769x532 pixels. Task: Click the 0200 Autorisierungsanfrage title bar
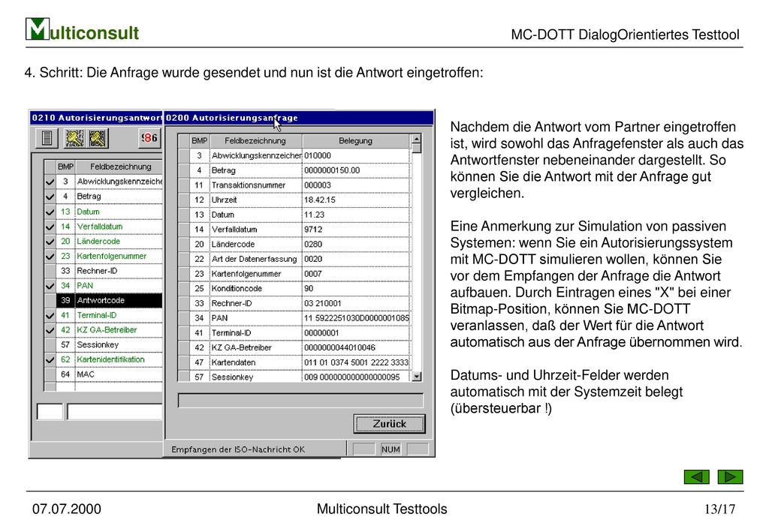(x=299, y=118)
